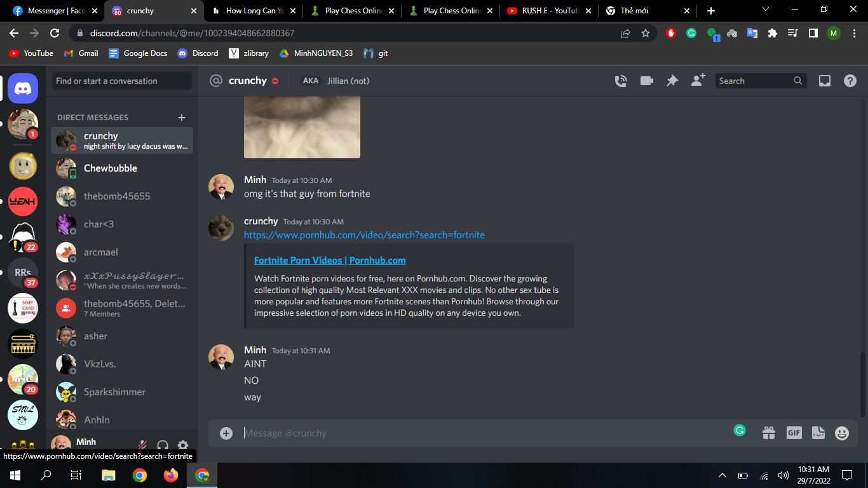Toggle deafen headphones icon
Viewport: 868px width, 488px height.
coord(163,445)
